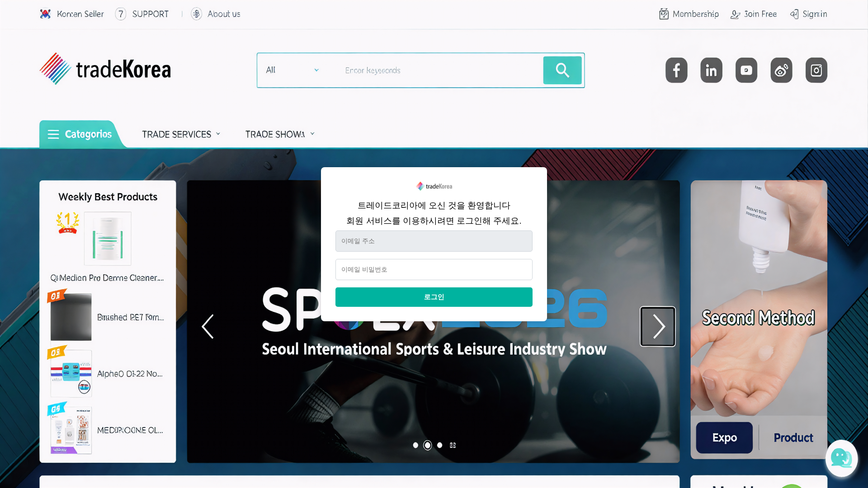Click the magnifier search button

click(562, 70)
